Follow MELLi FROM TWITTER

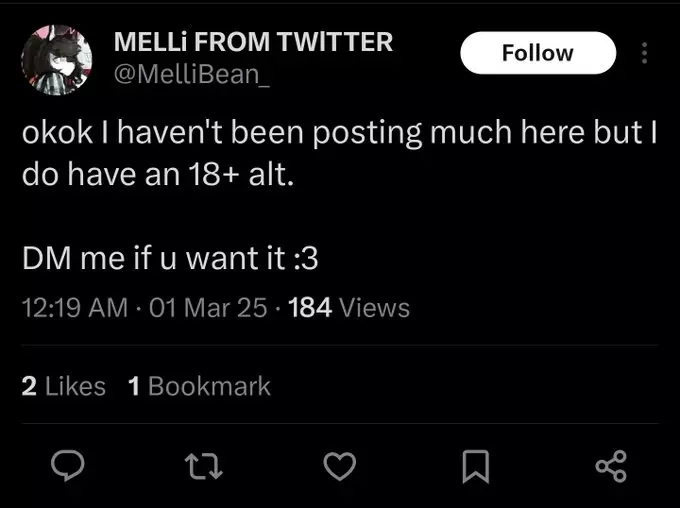point(538,53)
